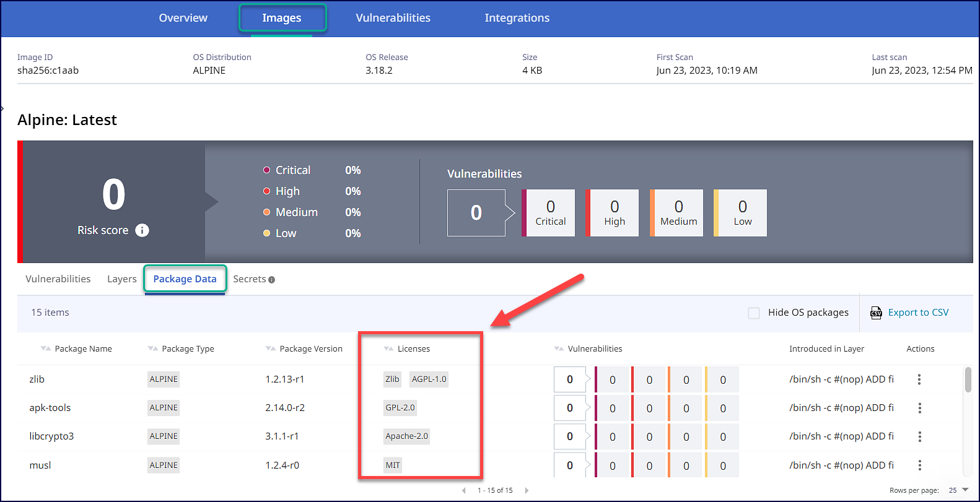This screenshot has height=502, width=980.
Task: Enable Hide OS packages checkbox
Action: point(754,313)
